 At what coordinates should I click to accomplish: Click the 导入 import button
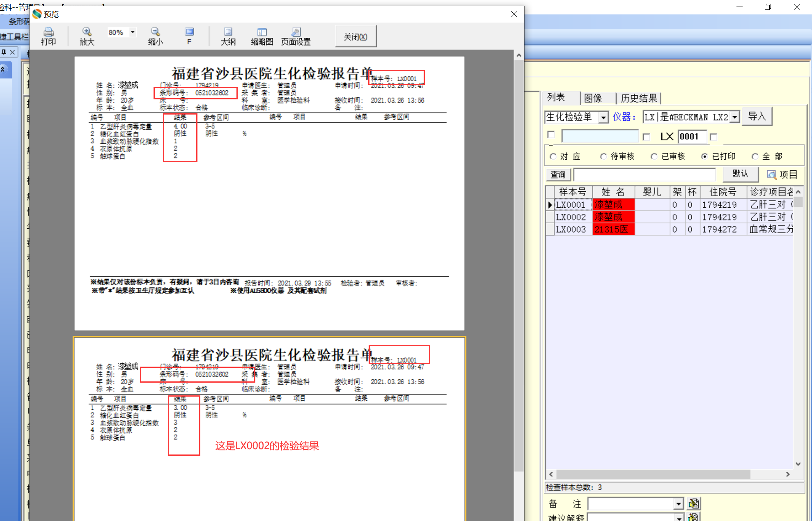[757, 117]
